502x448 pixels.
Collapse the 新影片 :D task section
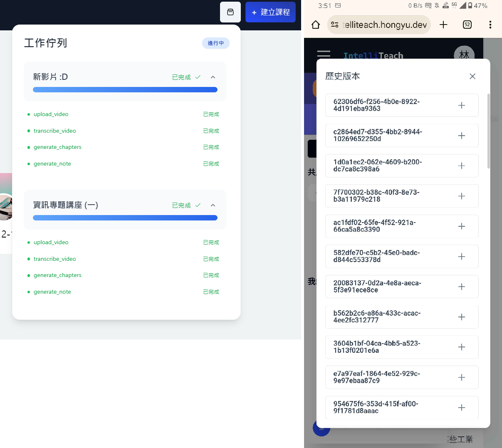(213, 77)
